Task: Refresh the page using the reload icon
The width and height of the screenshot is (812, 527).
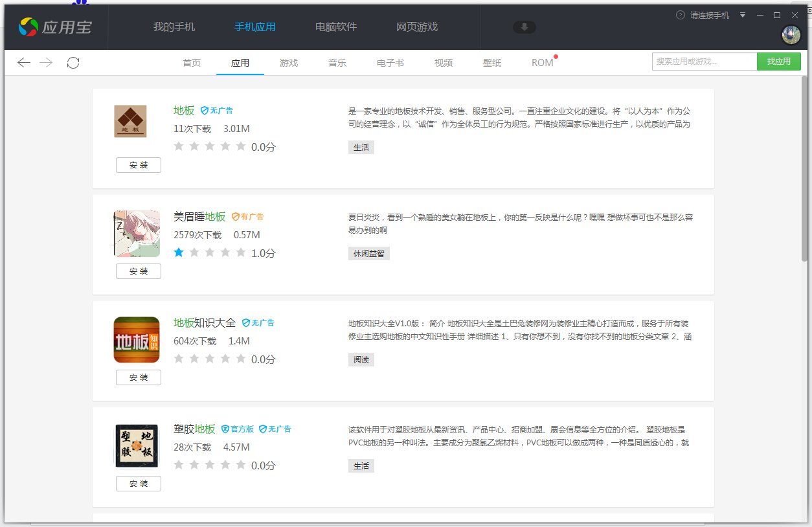Action: (73, 62)
